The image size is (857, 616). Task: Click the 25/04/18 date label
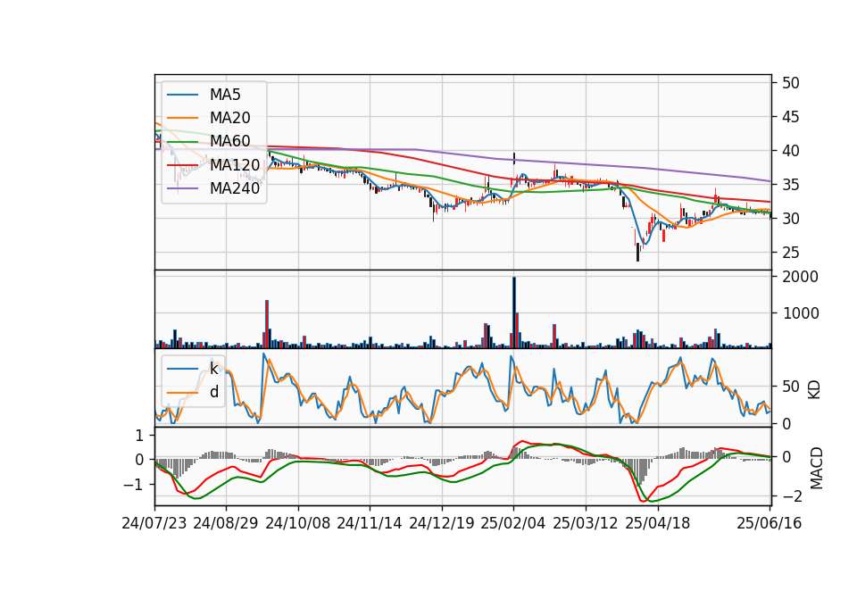[658, 523]
